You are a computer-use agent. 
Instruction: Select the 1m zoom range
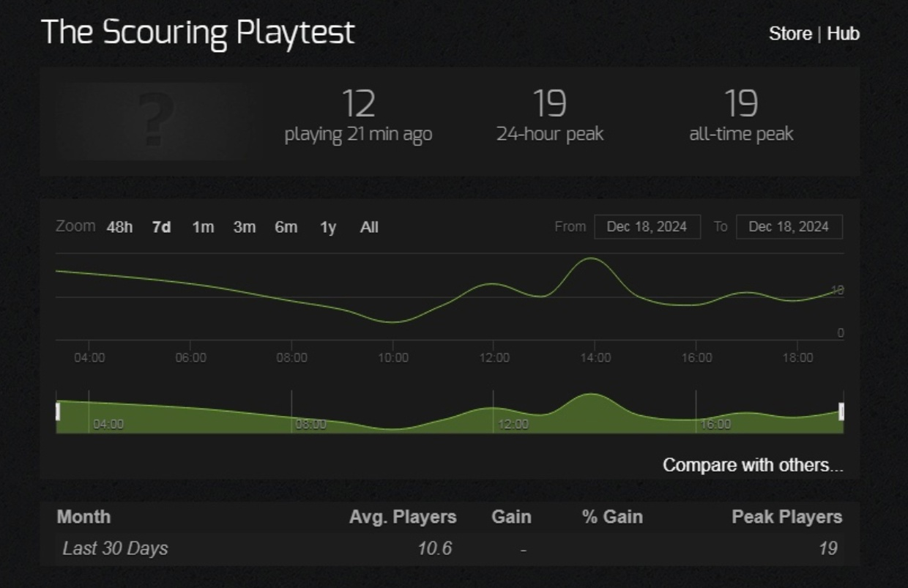(x=203, y=227)
